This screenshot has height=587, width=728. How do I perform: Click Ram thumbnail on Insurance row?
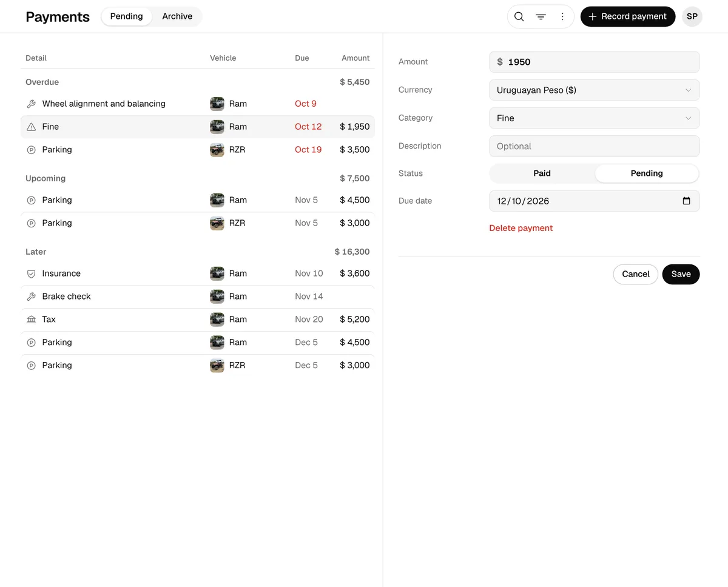pyautogui.click(x=217, y=273)
